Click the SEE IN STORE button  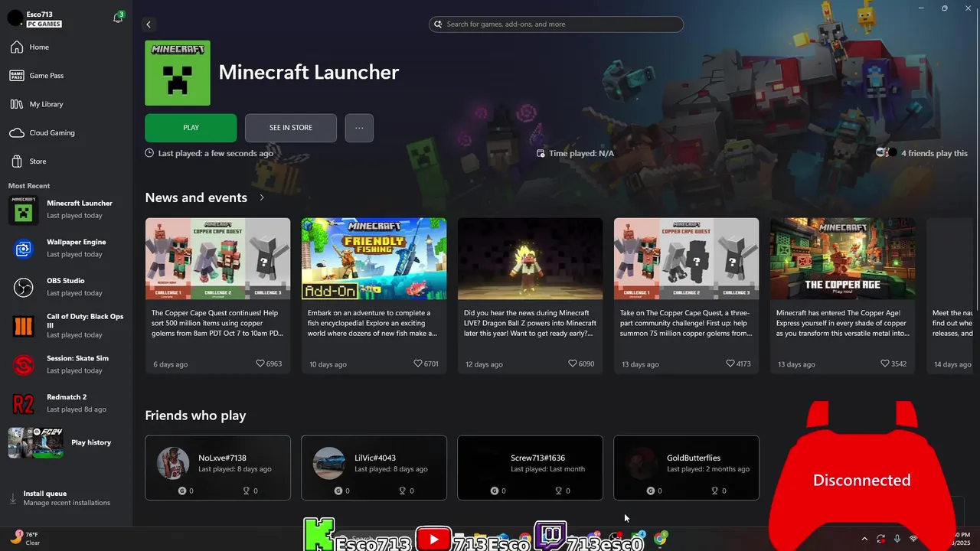click(291, 128)
